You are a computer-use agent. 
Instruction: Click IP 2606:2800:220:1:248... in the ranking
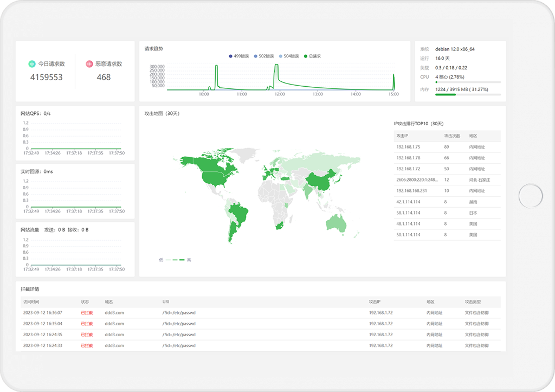[416, 179]
